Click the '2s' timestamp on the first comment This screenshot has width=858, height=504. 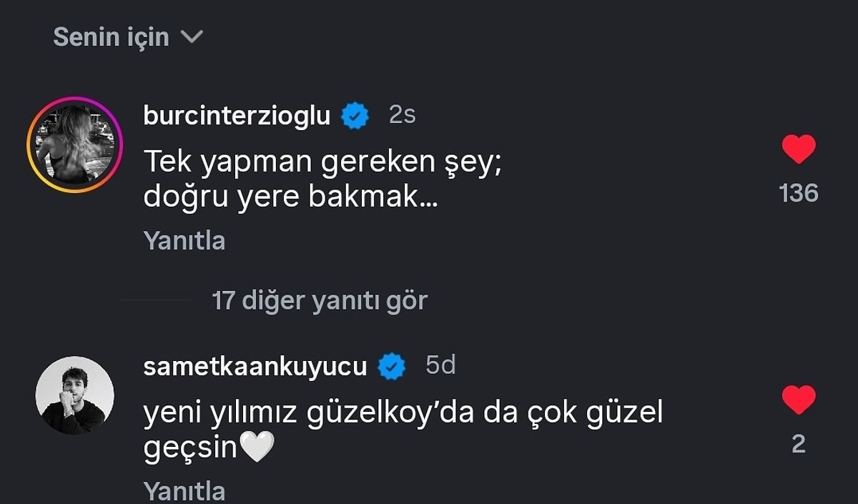coord(403,114)
